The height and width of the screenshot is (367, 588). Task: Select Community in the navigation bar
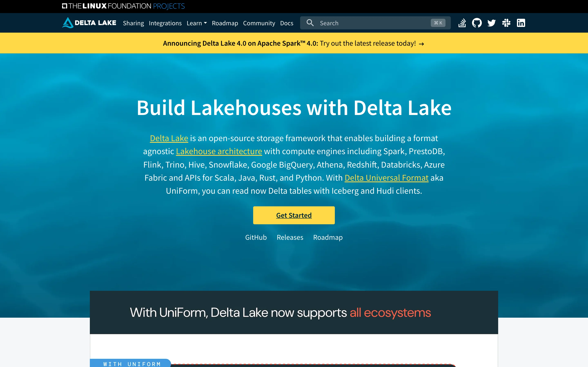pyautogui.click(x=259, y=23)
